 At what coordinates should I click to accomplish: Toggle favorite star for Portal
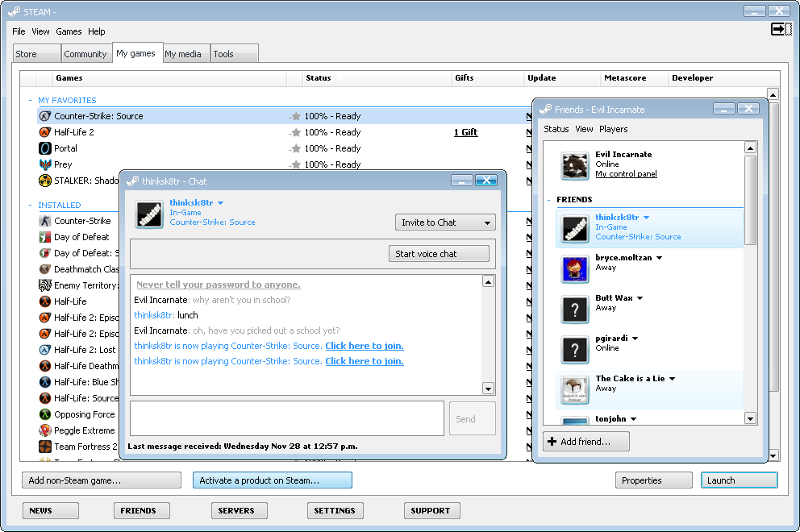coord(295,149)
